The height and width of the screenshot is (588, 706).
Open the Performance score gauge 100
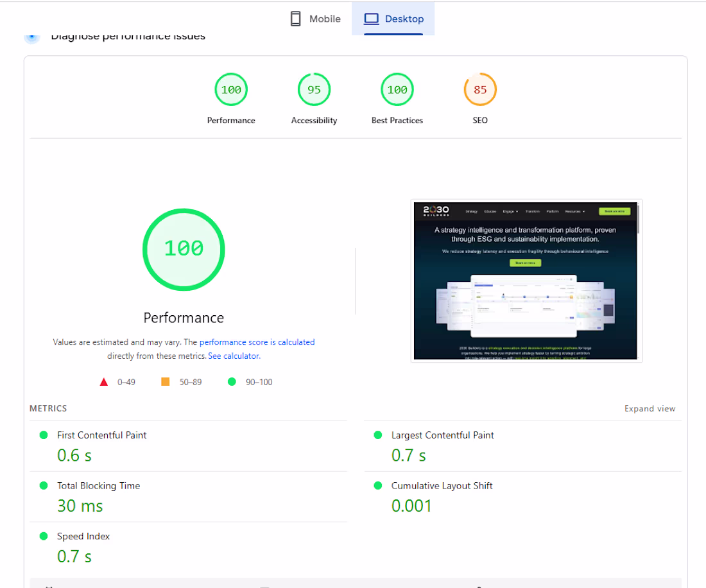point(231,90)
